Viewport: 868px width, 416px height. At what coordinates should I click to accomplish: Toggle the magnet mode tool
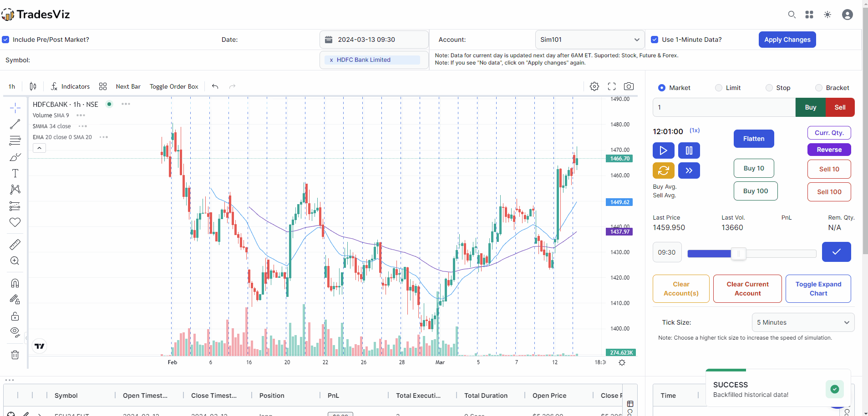(x=15, y=283)
